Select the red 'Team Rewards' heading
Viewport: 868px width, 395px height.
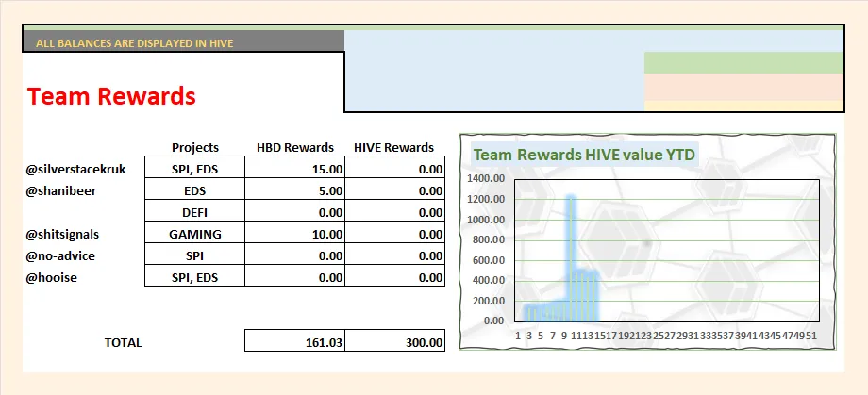point(111,96)
